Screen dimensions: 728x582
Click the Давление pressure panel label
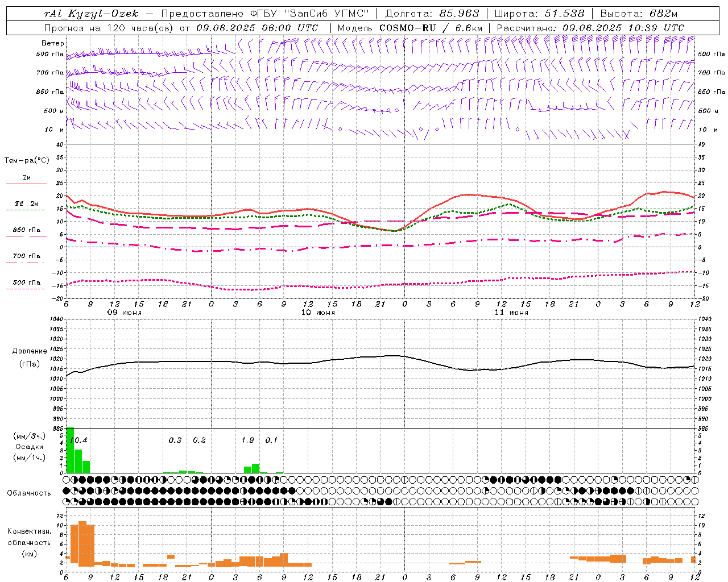[30, 351]
